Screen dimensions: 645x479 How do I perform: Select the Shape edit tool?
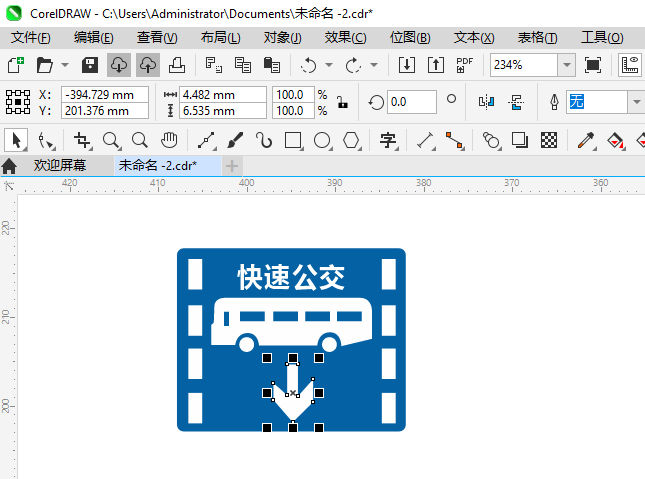(45, 140)
